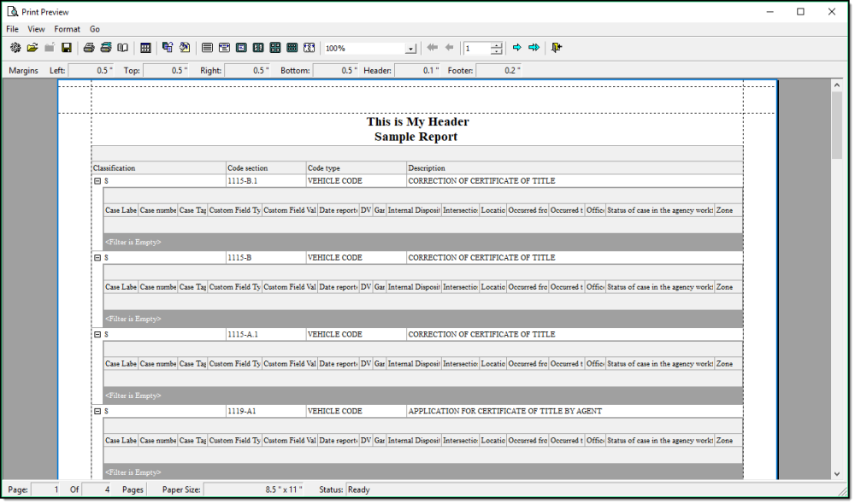This screenshot has width=855, height=504.
Task: Jump to the last page arrow
Action: click(534, 48)
